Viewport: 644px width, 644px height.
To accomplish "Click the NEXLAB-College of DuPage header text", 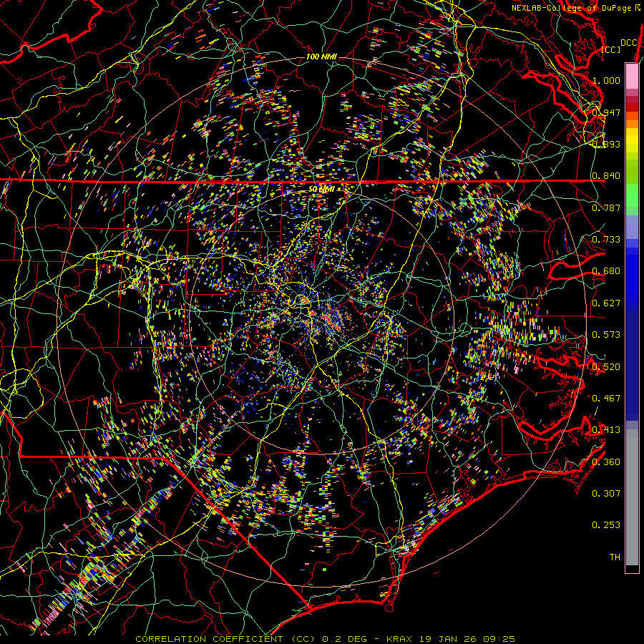I will tap(572, 8).
